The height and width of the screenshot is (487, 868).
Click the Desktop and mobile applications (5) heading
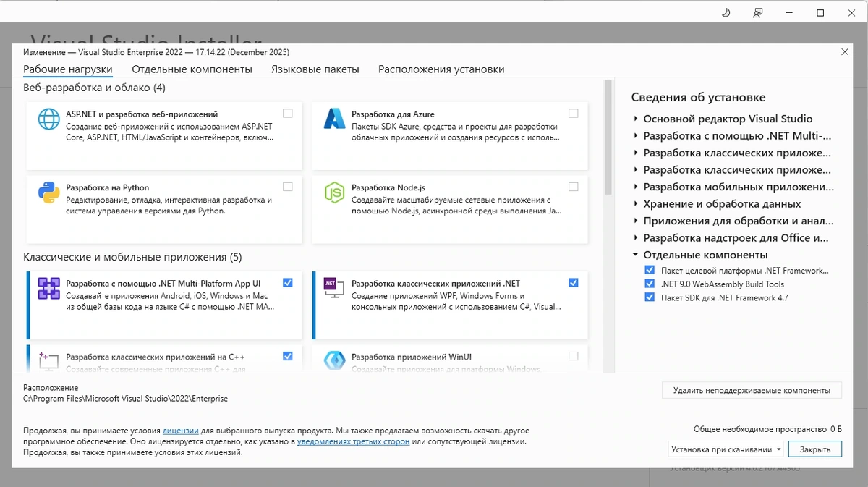(132, 257)
